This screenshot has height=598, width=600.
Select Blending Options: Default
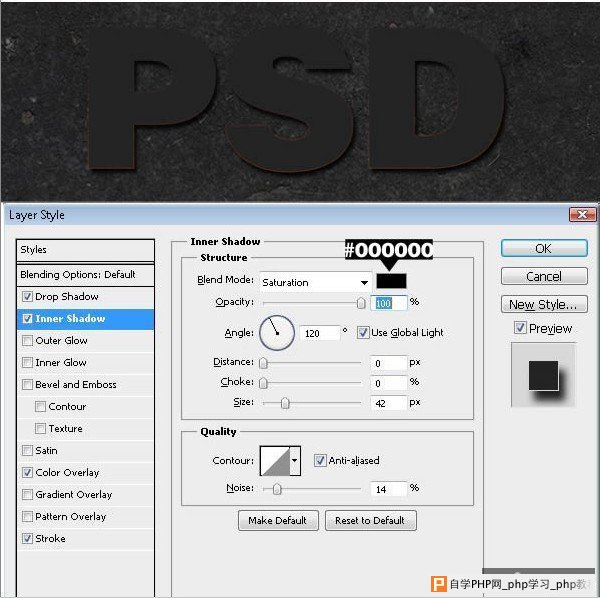85,275
